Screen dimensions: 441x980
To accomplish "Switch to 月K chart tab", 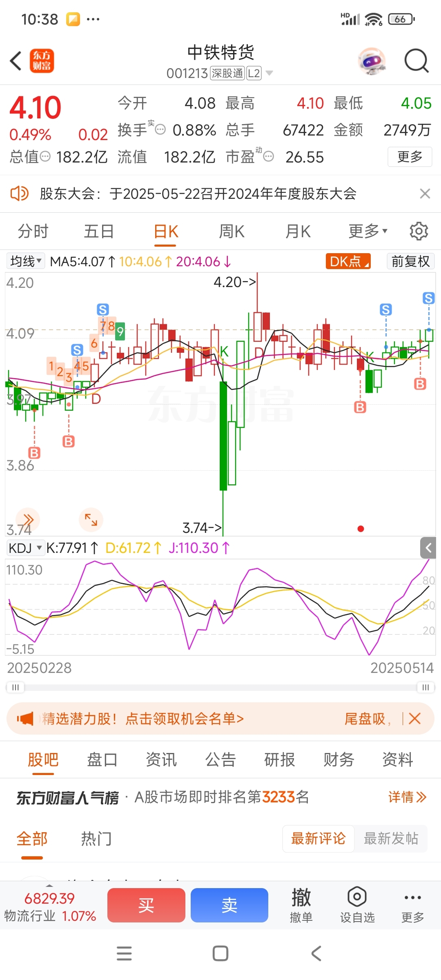I will coord(298,232).
